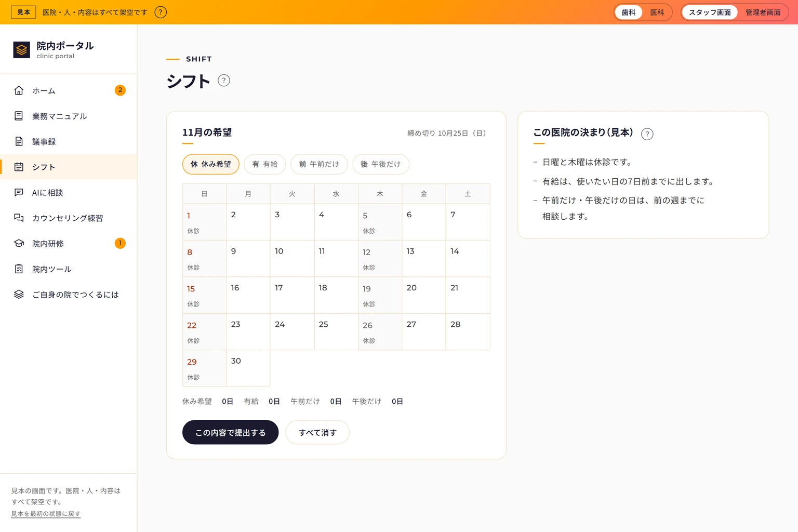798x532 pixels.
Task: Open 業務マニュアル in the sidebar
Action: point(69,116)
